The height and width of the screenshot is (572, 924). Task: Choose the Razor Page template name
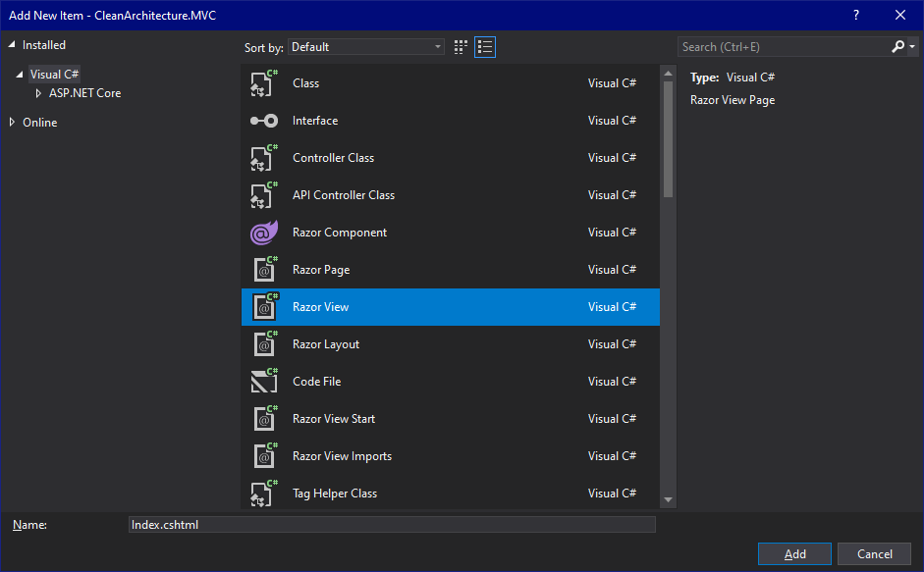[321, 270]
